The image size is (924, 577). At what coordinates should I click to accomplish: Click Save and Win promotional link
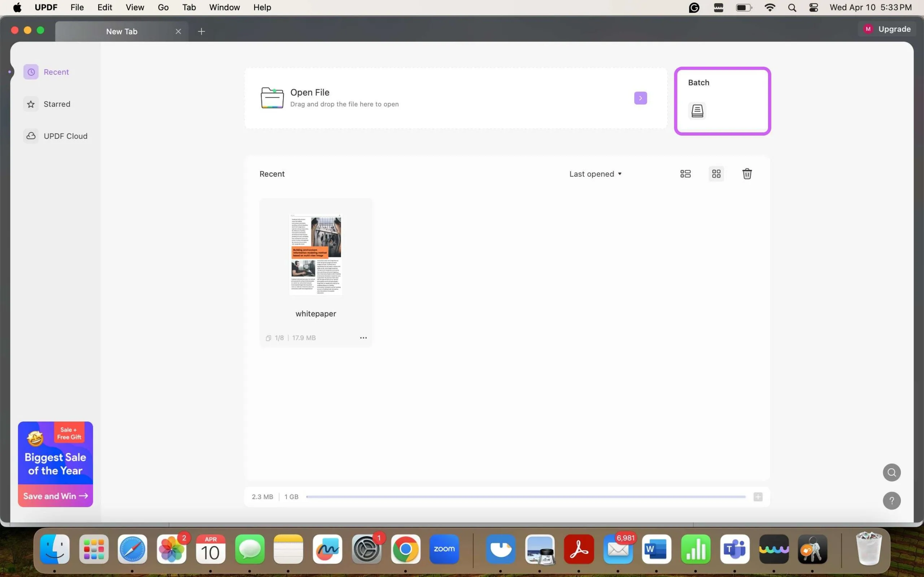[x=55, y=496]
